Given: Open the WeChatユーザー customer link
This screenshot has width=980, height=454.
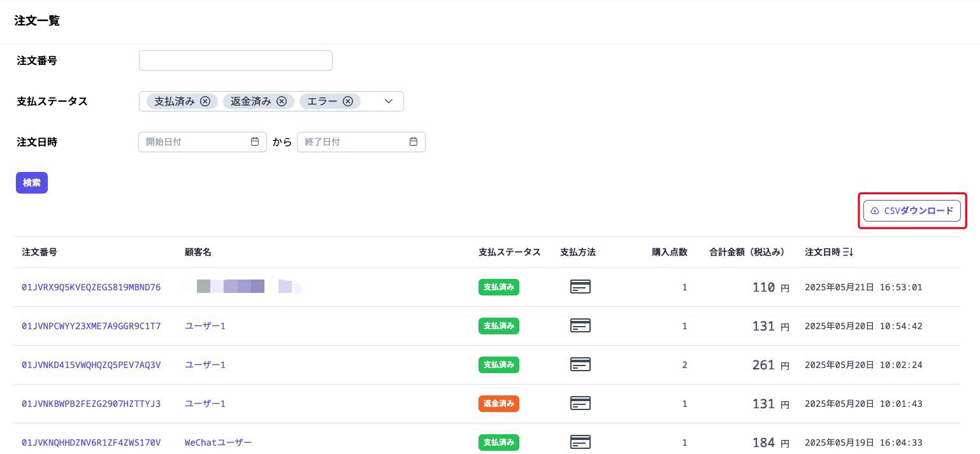Looking at the screenshot, I should (219, 442).
